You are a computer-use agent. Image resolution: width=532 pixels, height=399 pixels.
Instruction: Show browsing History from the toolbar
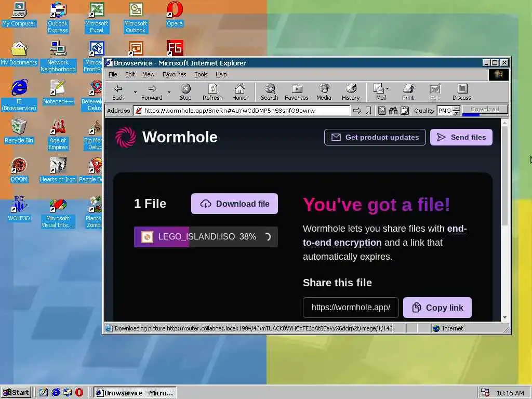351,92
